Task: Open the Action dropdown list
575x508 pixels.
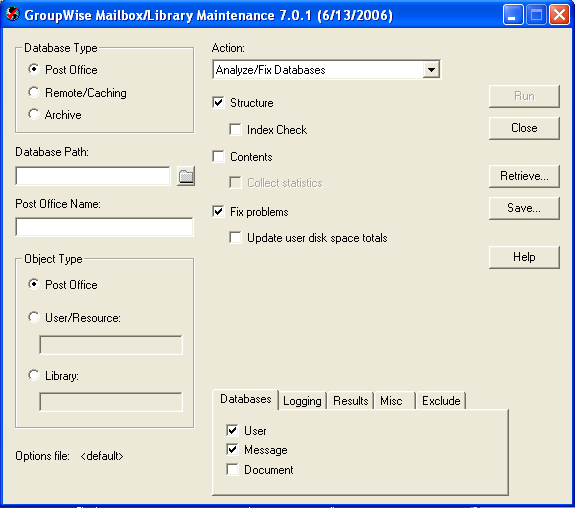Action: 431,70
